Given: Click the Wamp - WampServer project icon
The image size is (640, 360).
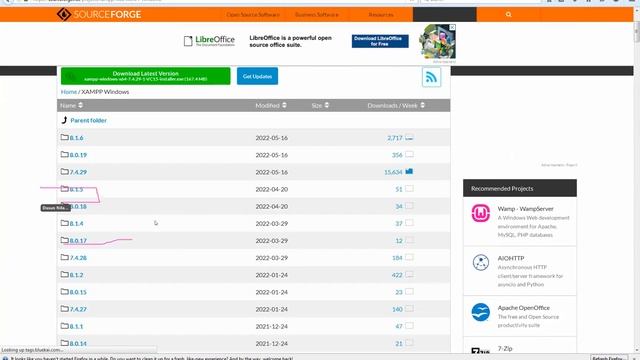Looking at the screenshot, I should [x=481, y=213].
